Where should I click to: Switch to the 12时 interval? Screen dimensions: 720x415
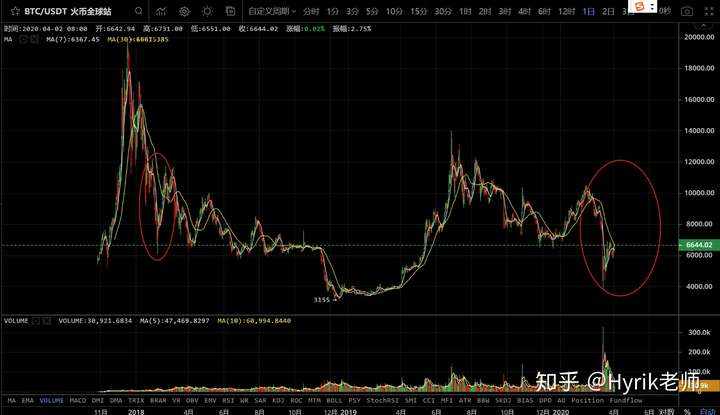tap(566, 11)
